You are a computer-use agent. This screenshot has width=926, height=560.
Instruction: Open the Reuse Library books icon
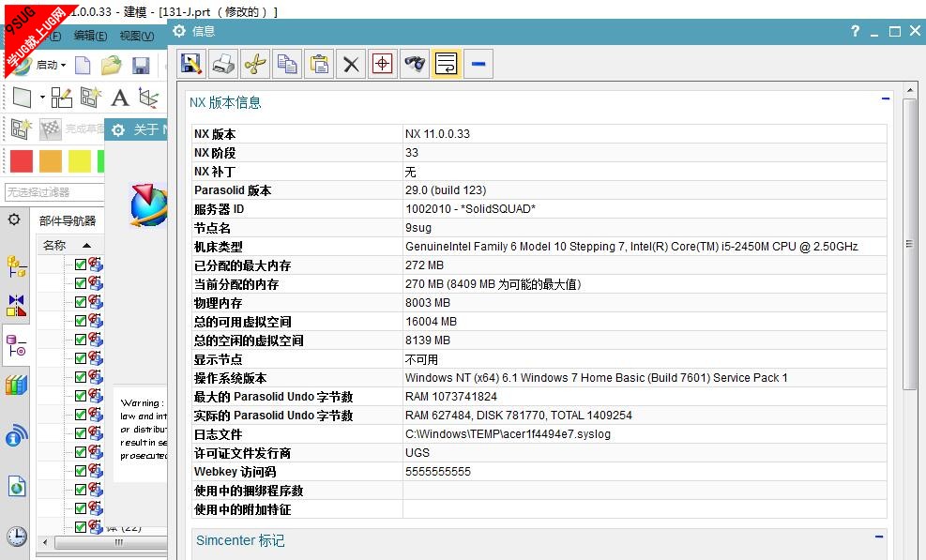(17, 386)
